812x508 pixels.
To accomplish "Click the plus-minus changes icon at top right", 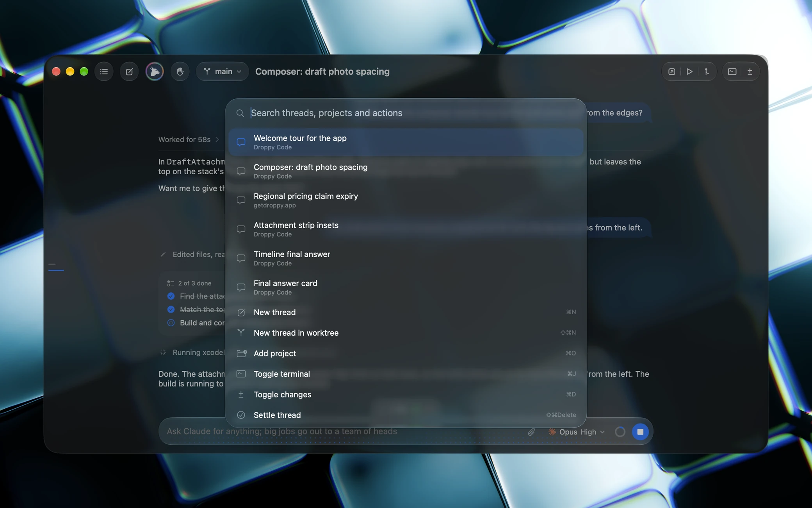I will [750, 72].
